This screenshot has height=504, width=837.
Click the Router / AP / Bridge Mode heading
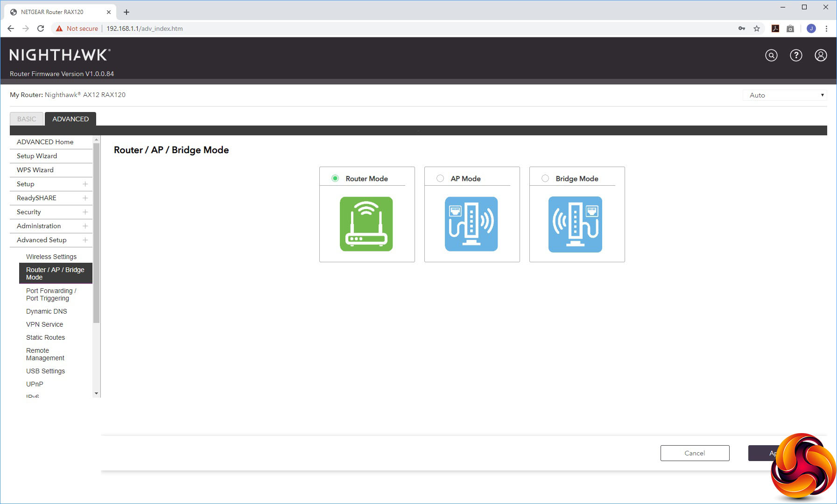(171, 150)
